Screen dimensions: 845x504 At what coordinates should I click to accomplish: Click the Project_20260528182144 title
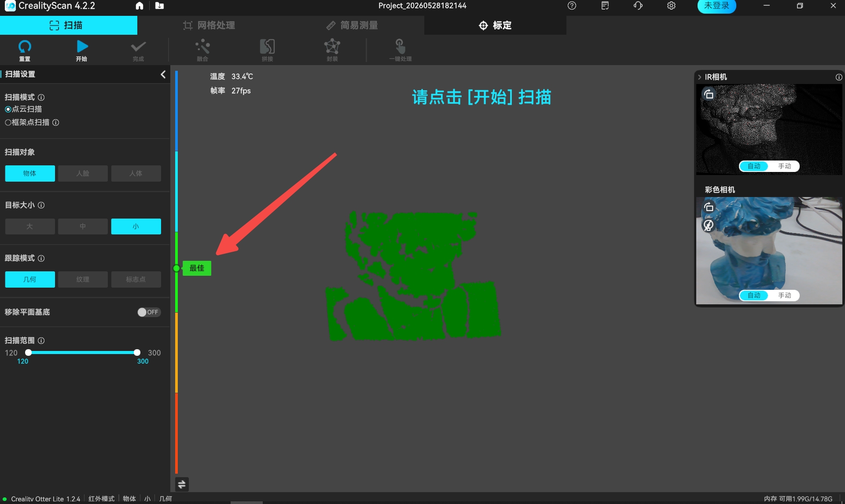(422, 6)
